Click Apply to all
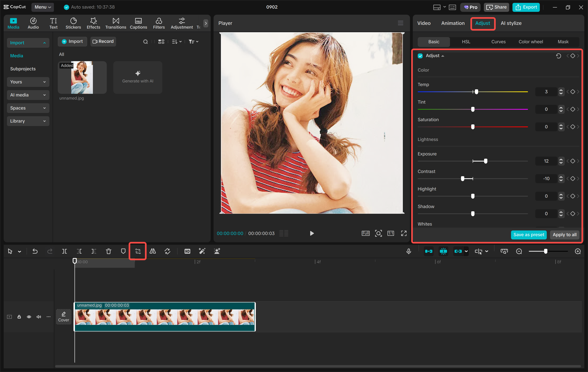Image resolution: width=588 pixels, height=372 pixels. [x=564, y=235]
